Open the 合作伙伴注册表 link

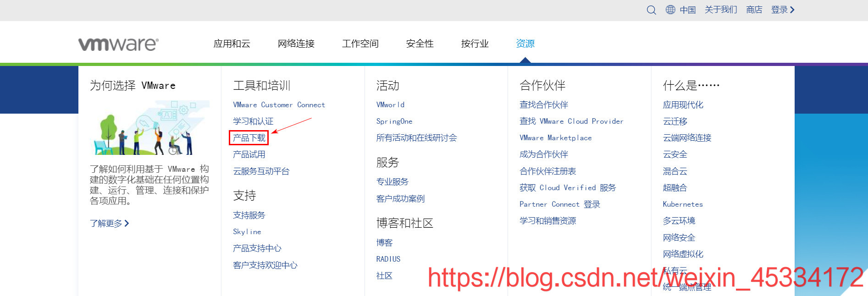547,171
